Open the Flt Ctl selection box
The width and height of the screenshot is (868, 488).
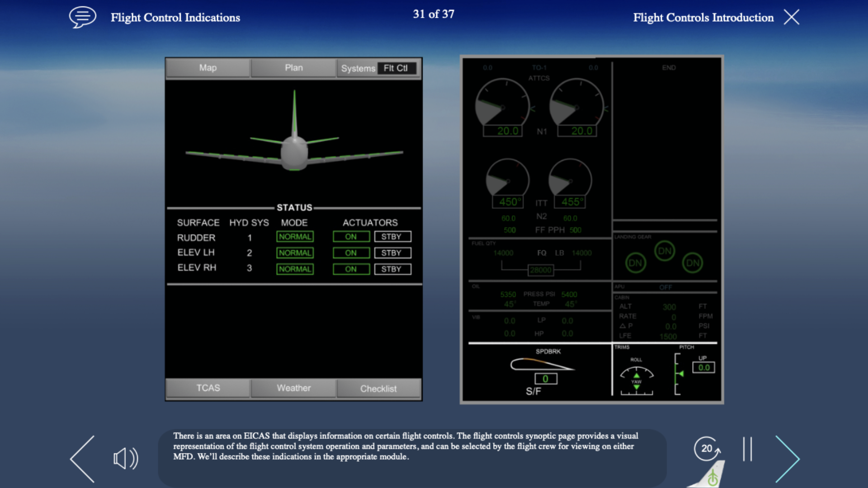pos(396,68)
